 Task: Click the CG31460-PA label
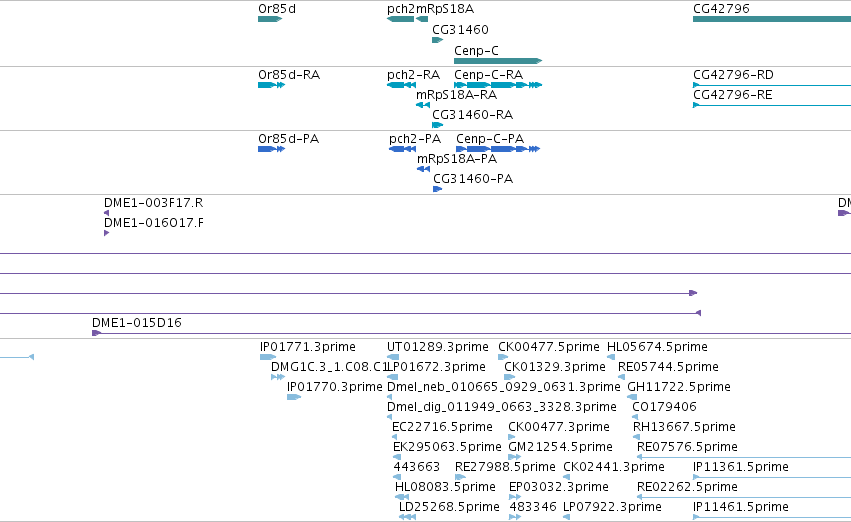[473, 179]
